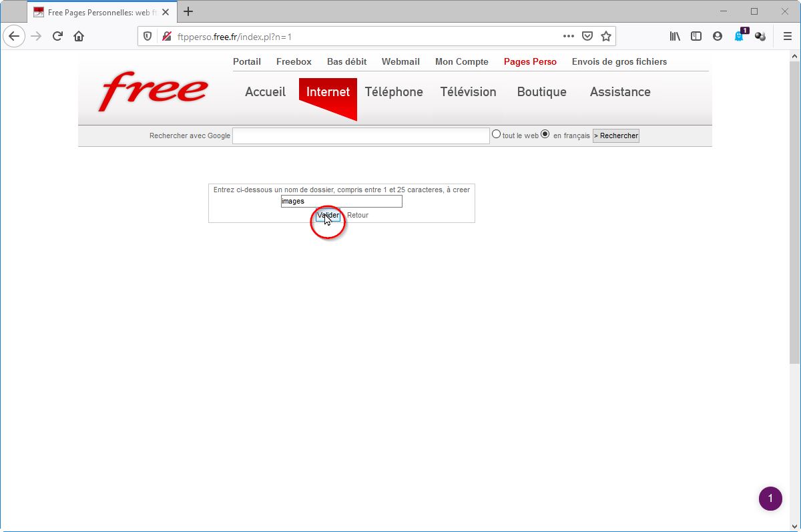Open the Mon Compte link
The height and width of the screenshot is (532, 801).
click(462, 61)
